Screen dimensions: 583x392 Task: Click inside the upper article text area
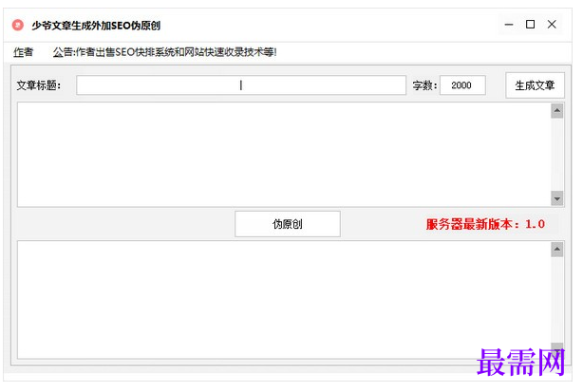pos(284,155)
